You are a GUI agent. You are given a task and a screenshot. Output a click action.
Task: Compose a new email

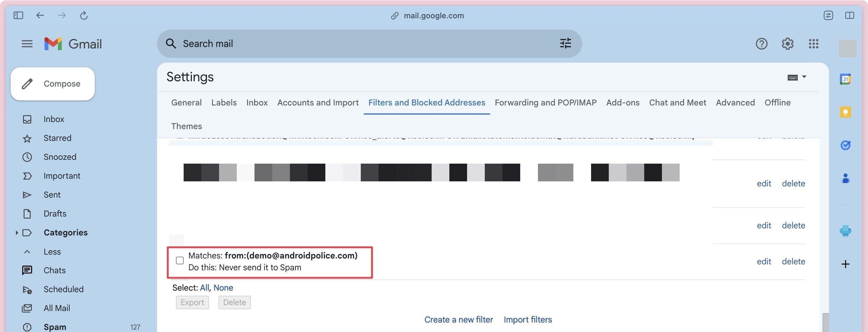[53, 84]
